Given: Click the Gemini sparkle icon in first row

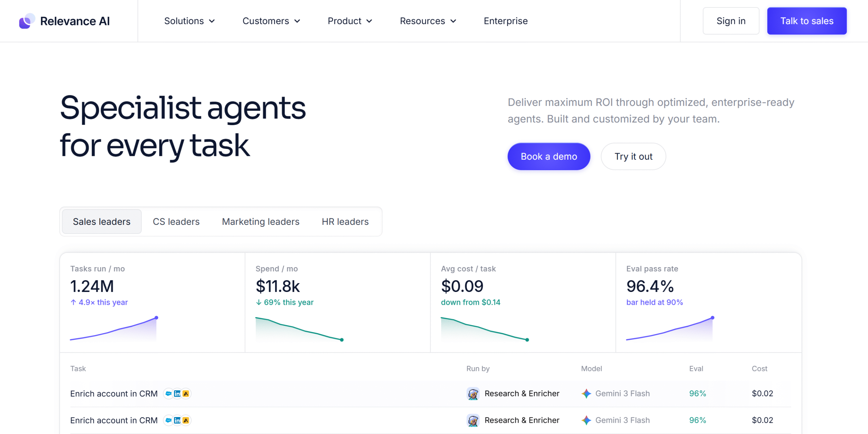Looking at the screenshot, I should (586, 394).
